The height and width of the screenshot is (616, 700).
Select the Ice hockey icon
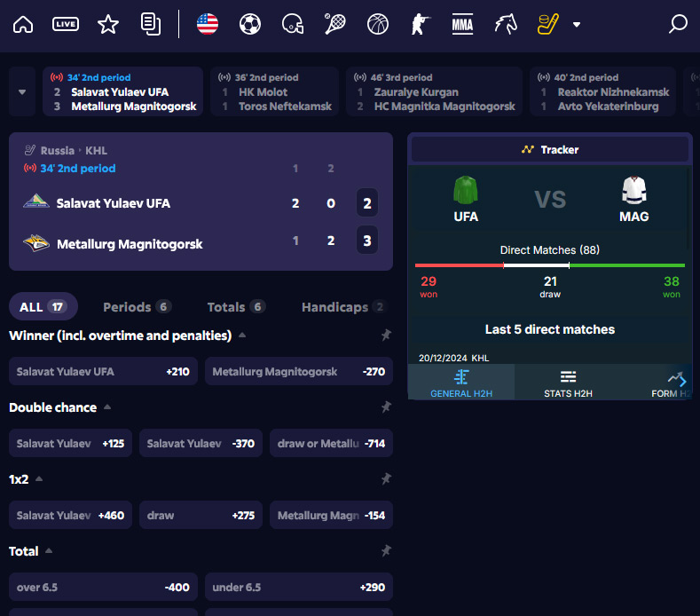click(547, 24)
